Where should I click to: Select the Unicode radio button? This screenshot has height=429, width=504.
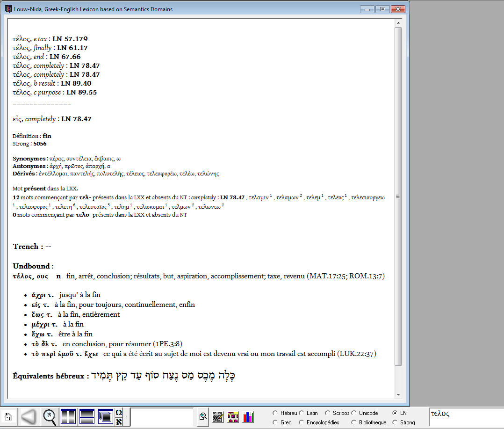pyautogui.click(x=353, y=413)
